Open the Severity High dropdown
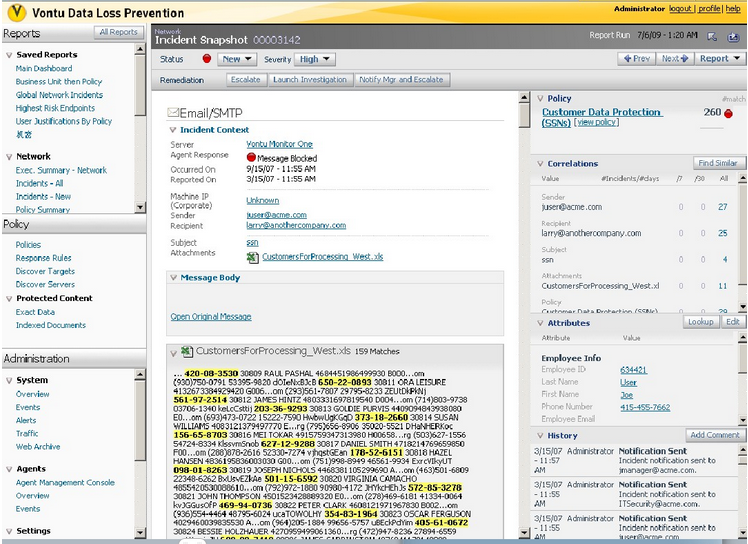748x544 pixels. tap(315, 59)
